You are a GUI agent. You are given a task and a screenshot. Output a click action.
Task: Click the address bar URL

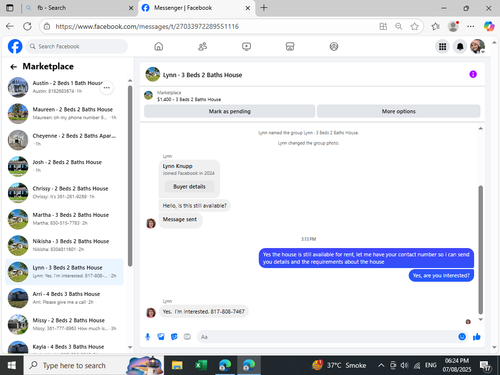tap(147, 26)
